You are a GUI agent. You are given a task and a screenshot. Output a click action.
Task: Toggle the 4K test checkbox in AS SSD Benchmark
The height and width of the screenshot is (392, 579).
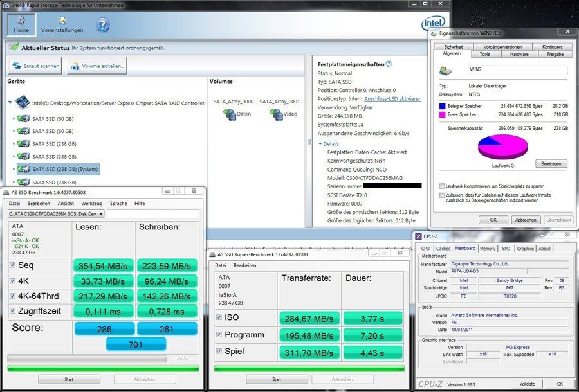click(13, 281)
